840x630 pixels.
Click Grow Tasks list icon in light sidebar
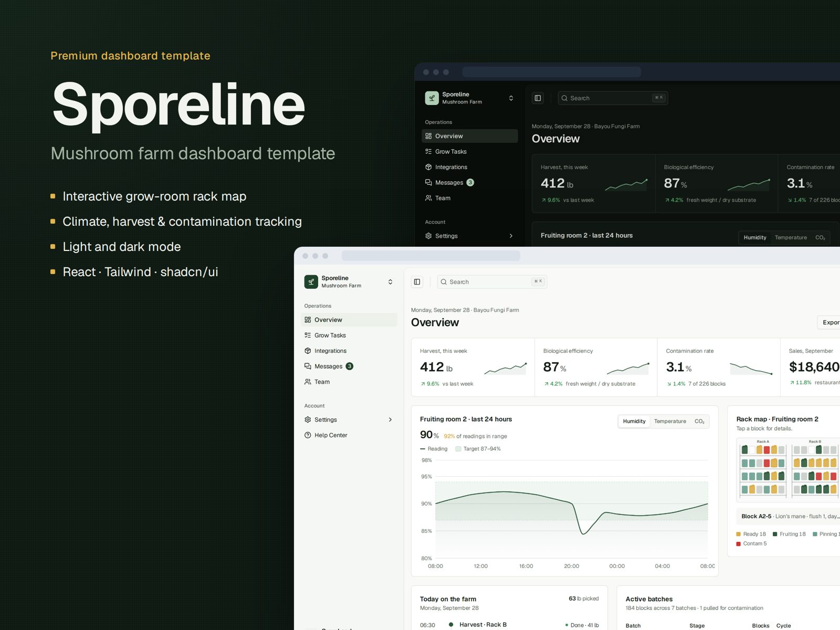308,335
